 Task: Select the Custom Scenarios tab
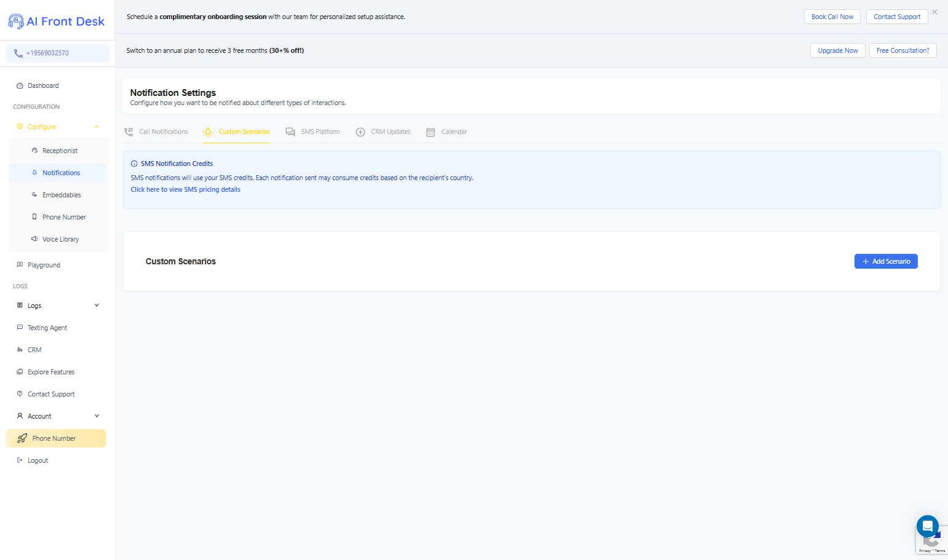(236, 132)
